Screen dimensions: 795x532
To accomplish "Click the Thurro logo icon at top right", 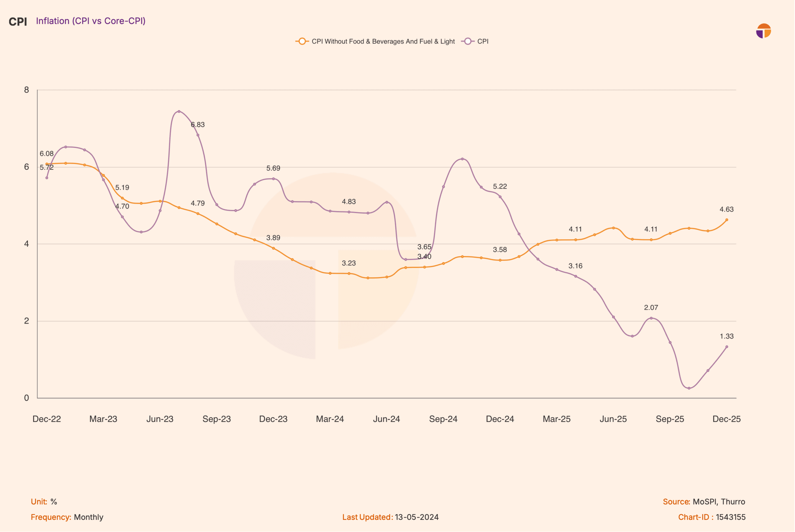I will [764, 31].
